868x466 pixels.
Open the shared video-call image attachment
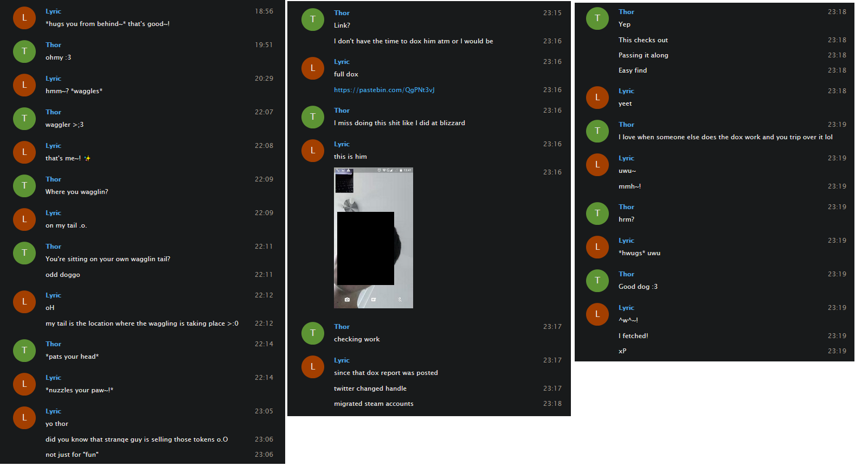(x=374, y=238)
